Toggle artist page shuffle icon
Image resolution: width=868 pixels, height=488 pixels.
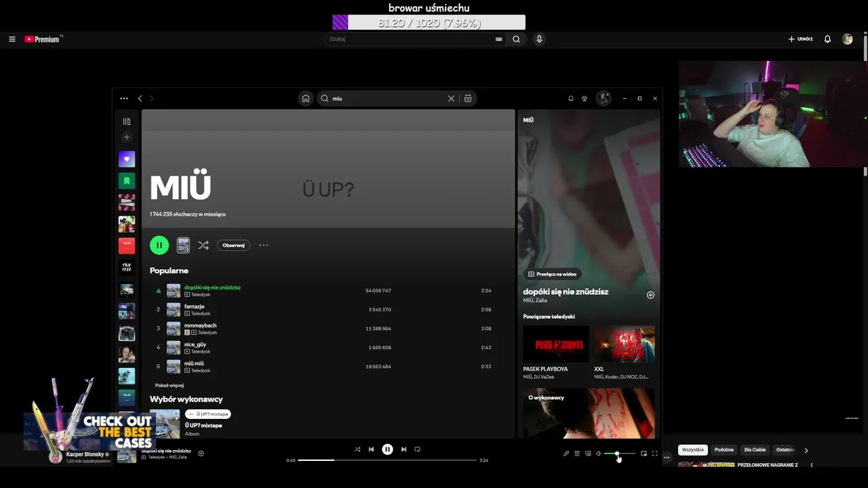pos(203,245)
